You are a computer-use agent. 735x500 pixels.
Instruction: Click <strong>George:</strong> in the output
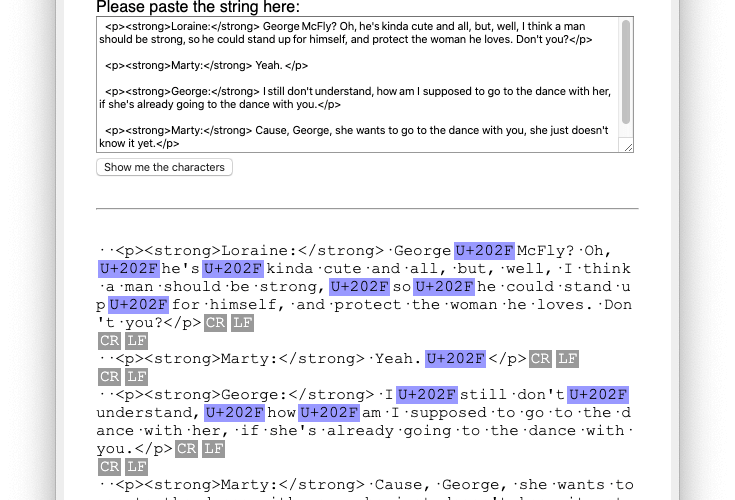pyautogui.click(x=259, y=395)
